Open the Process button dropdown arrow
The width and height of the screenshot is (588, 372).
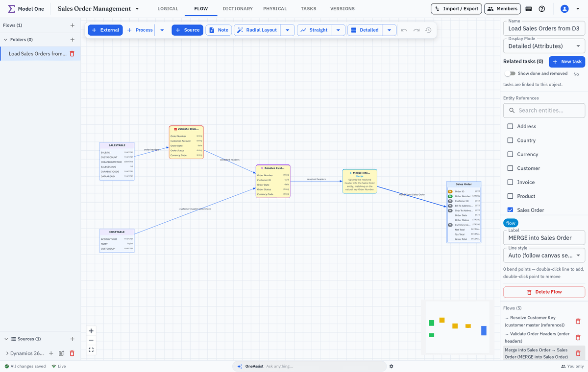point(162,30)
